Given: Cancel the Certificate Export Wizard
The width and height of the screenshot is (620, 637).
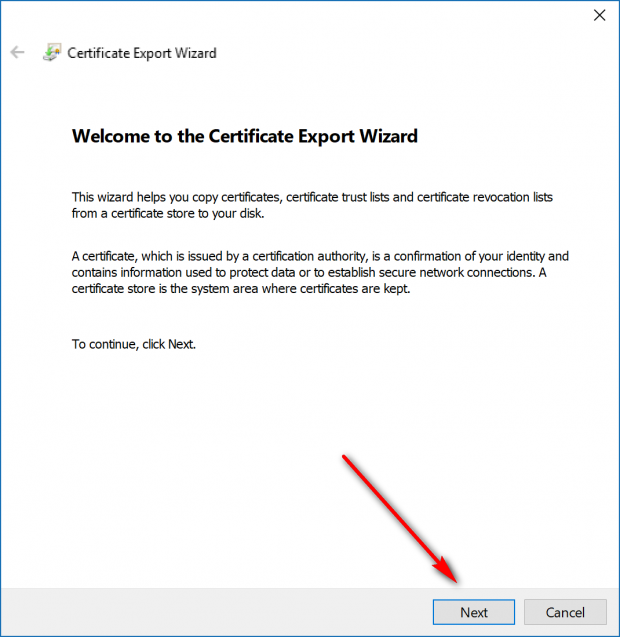Looking at the screenshot, I should 565,612.
